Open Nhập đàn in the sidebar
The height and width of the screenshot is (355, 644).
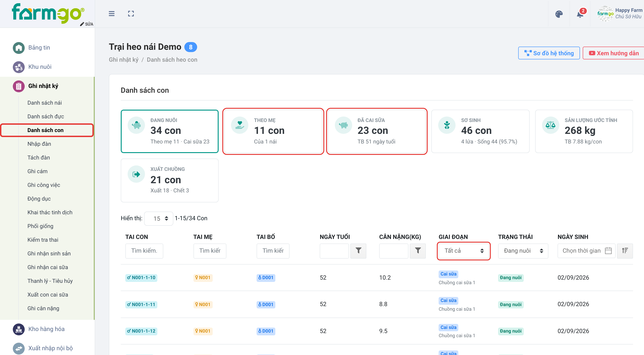[x=39, y=144]
